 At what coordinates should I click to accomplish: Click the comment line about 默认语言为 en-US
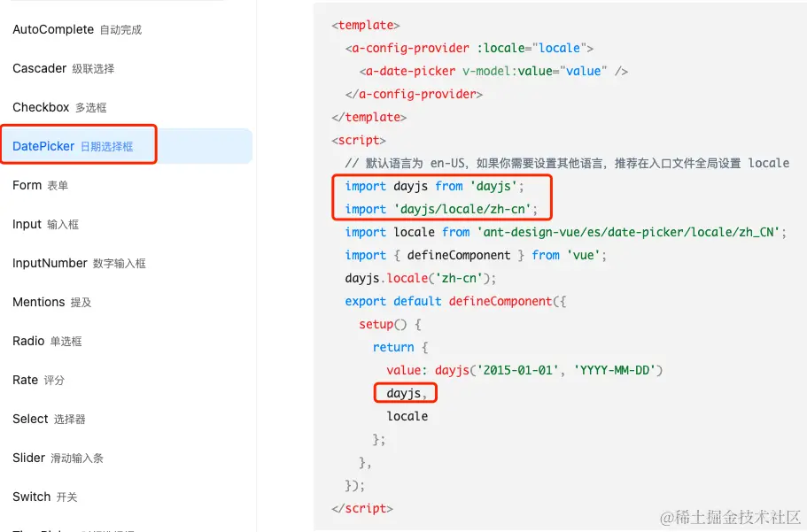[x=567, y=164]
